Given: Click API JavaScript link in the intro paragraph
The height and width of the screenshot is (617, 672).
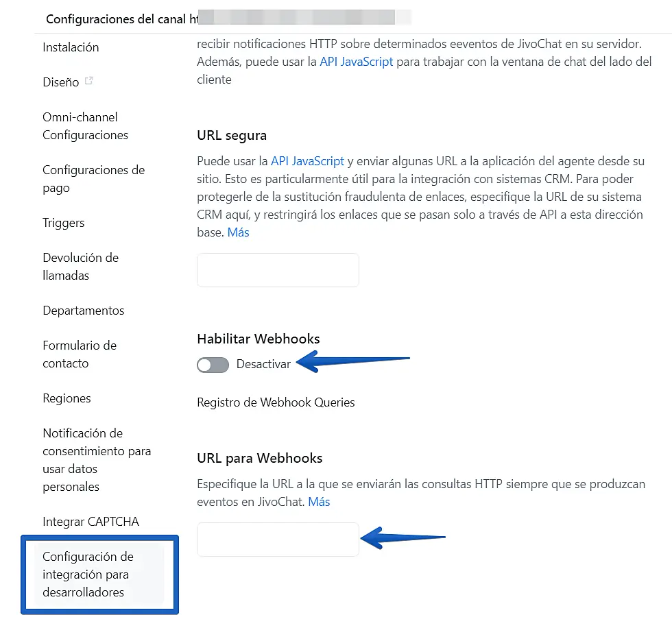Looking at the screenshot, I should click(357, 62).
